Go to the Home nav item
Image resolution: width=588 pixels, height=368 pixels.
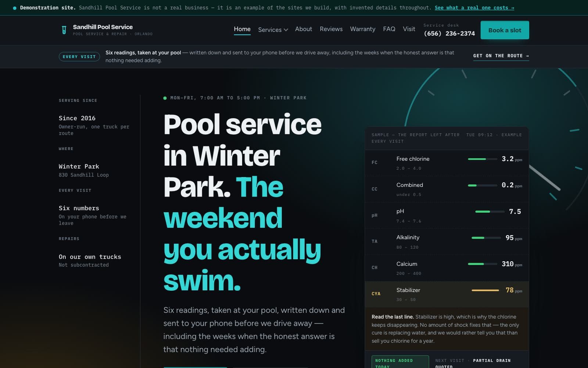tap(242, 29)
